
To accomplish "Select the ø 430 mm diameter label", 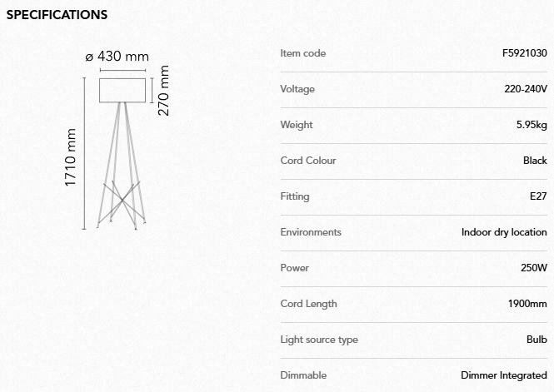I will (117, 57).
